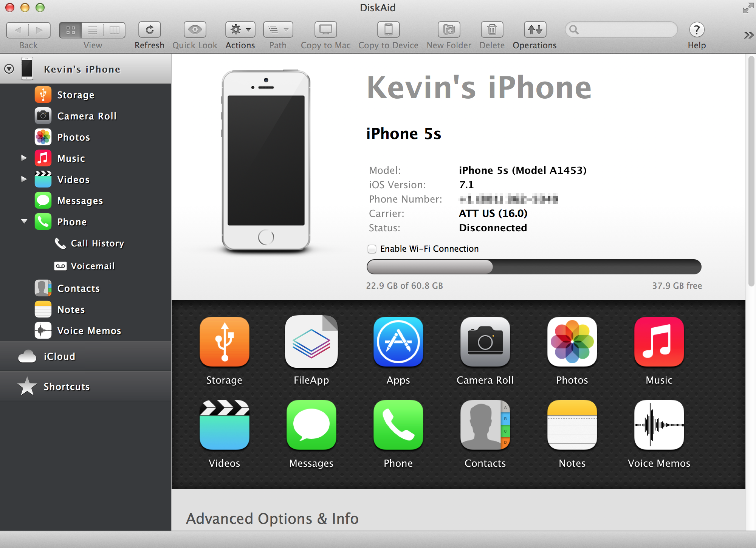
Task: Open the Shortcuts section in sidebar
Action: click(85, 387)
